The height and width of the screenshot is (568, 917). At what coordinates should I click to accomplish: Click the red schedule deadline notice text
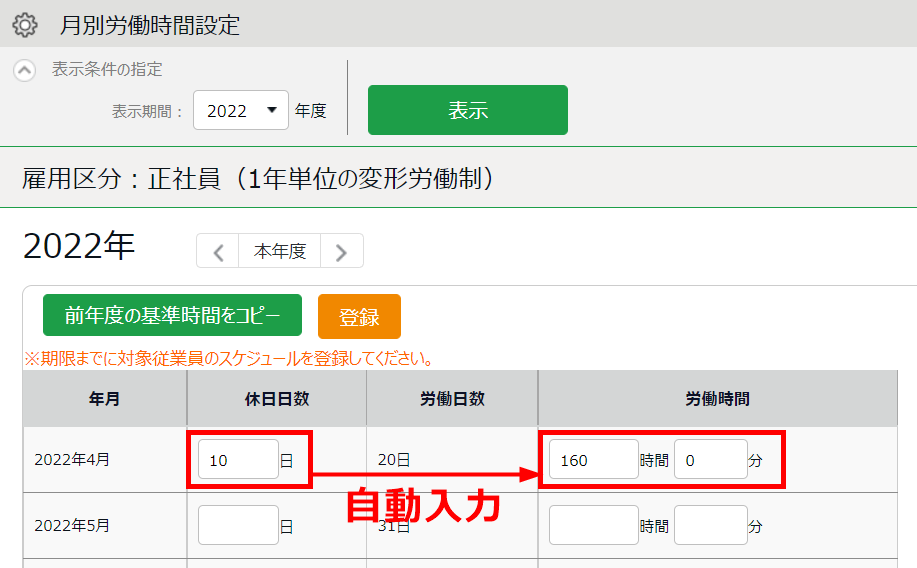229,358
